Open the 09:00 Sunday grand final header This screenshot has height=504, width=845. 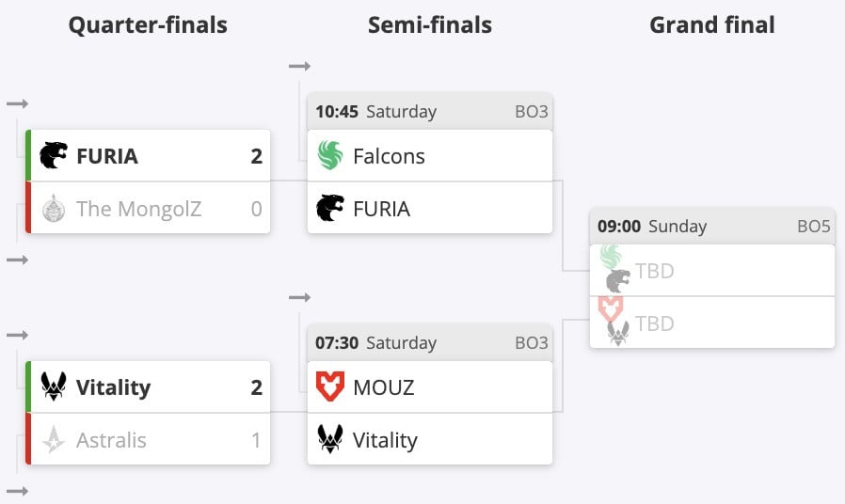click(x=711, y=227)
